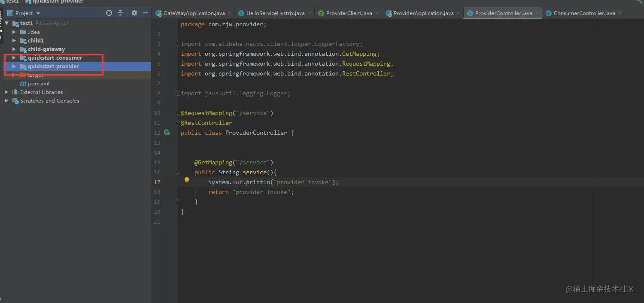Click the Scratches and Consoles icon
The width and height of the screenshot is (644, 303).
[15, 101]
